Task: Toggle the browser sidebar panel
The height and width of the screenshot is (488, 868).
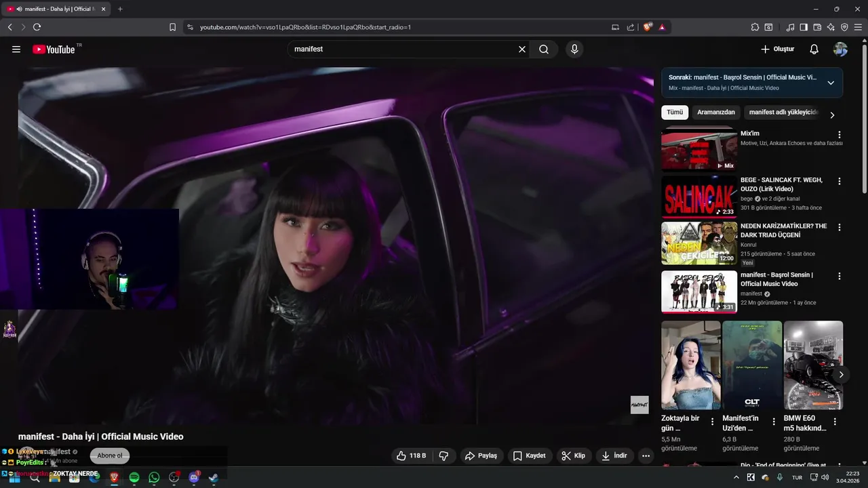Action: click(804, 27)
